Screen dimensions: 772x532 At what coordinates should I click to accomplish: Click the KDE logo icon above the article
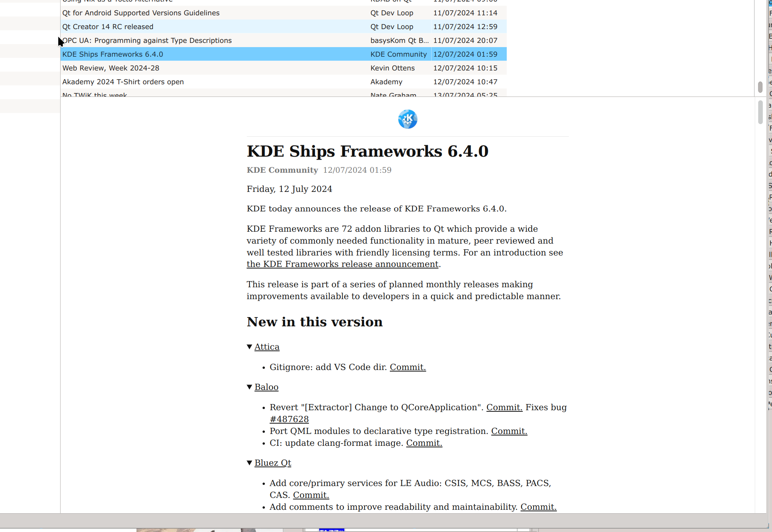coord(407,119)
